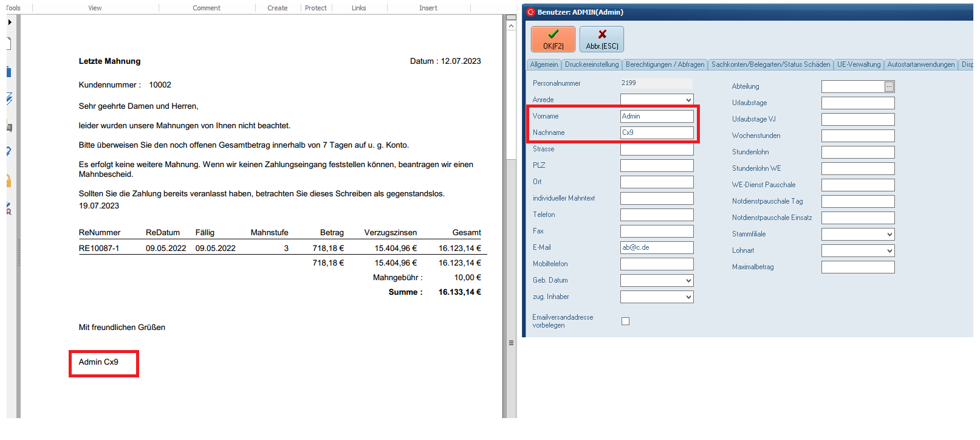Screen dimensions: 980x440
Task: Open the Stammfiliale dropdown list
Action: [x=889, y=235]
